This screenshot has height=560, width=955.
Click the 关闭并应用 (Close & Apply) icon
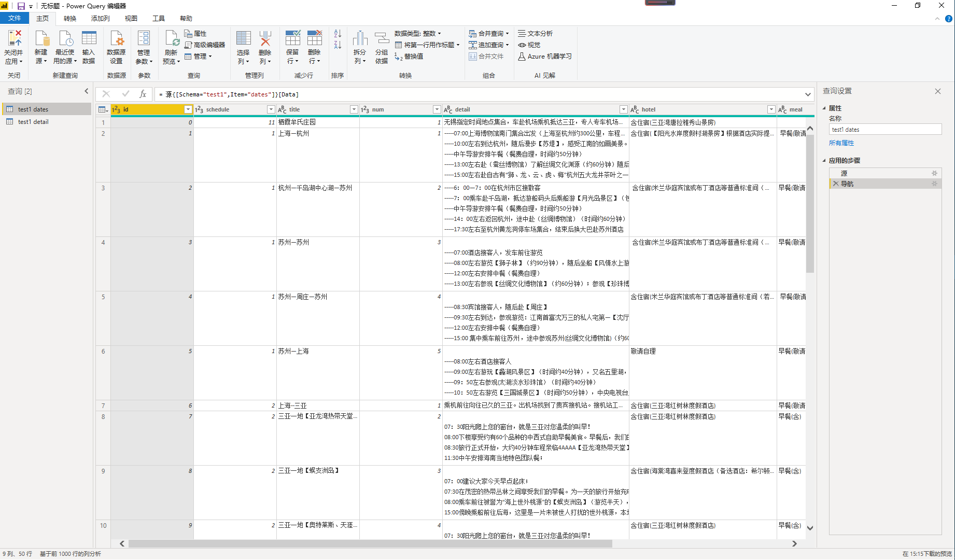14,39
